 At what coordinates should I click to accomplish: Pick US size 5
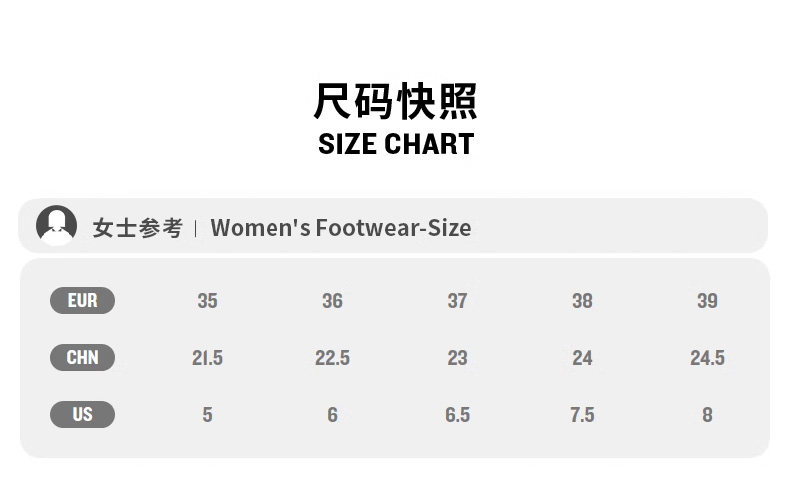click(207, 415)
